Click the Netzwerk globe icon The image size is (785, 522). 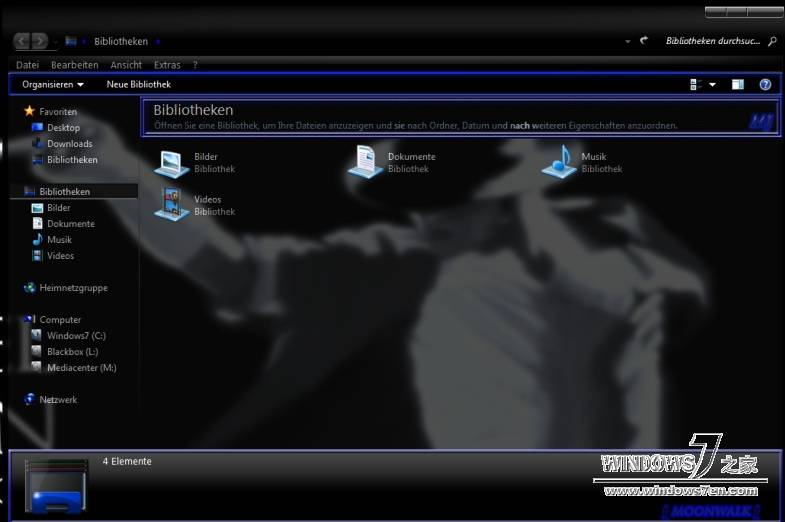coord(30,399)
